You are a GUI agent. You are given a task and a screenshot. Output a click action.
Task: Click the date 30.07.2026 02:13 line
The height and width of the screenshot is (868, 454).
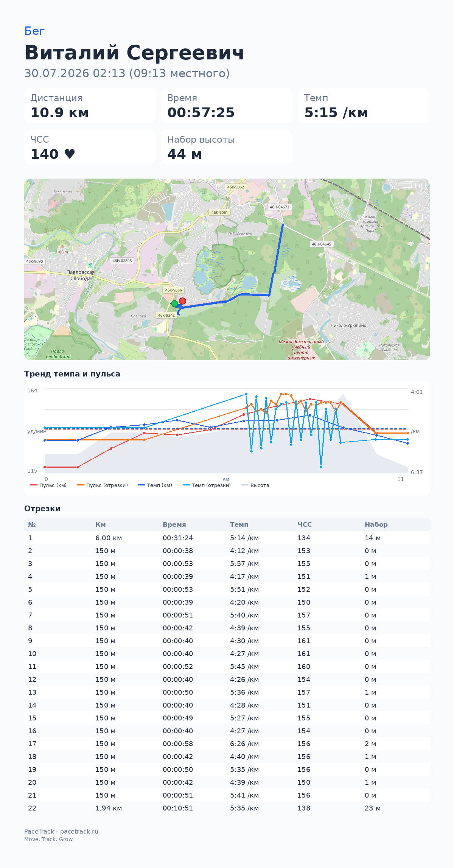coord(127,73)
